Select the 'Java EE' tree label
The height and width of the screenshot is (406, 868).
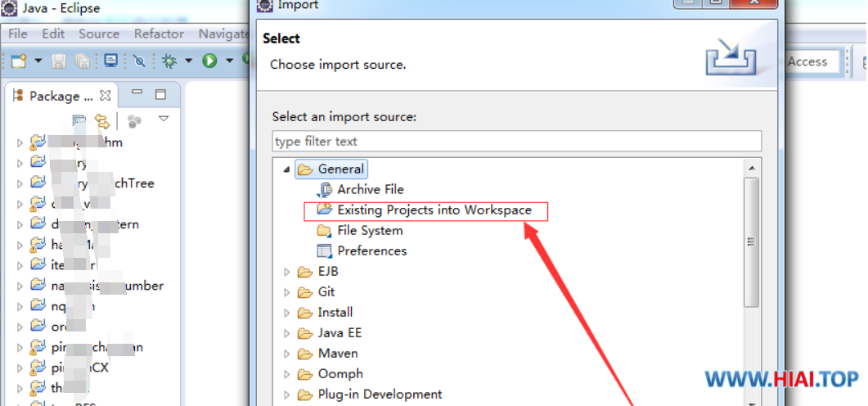[340, 333]
